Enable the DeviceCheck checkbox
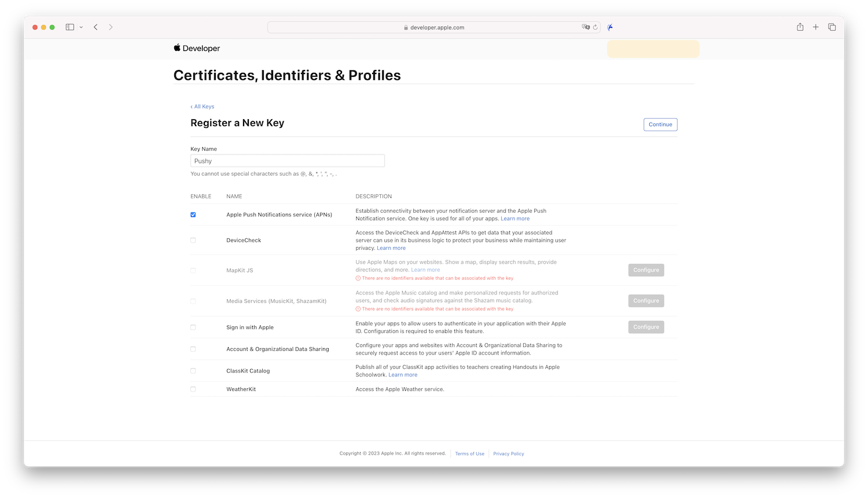This screenshot has height=498, width=868. pyautogui.click(x=193, y=240)
